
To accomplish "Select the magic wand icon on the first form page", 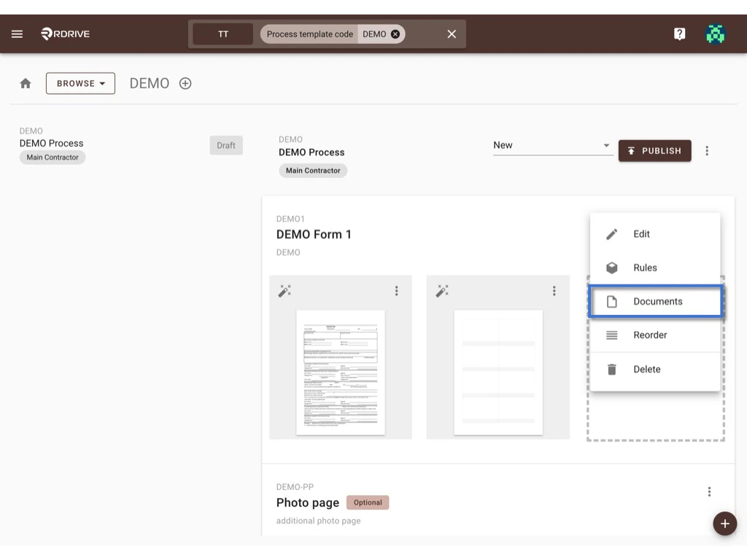I will tap(285, 290).
